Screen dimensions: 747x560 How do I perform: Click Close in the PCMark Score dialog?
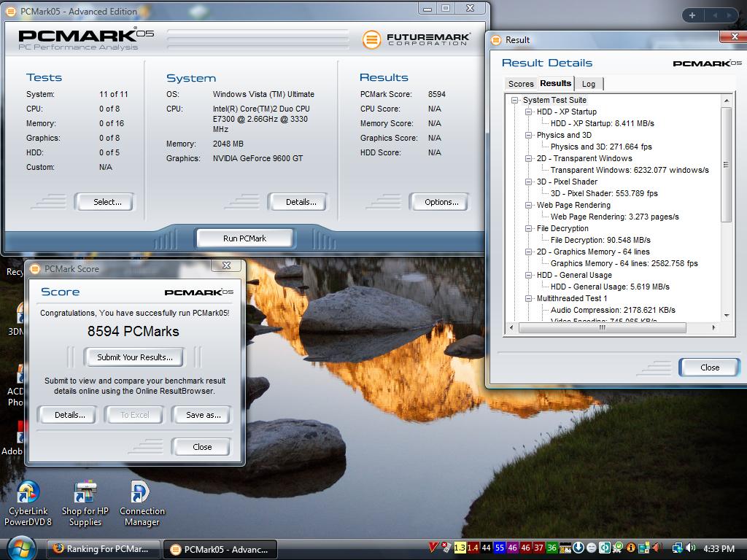coord(201,447)
